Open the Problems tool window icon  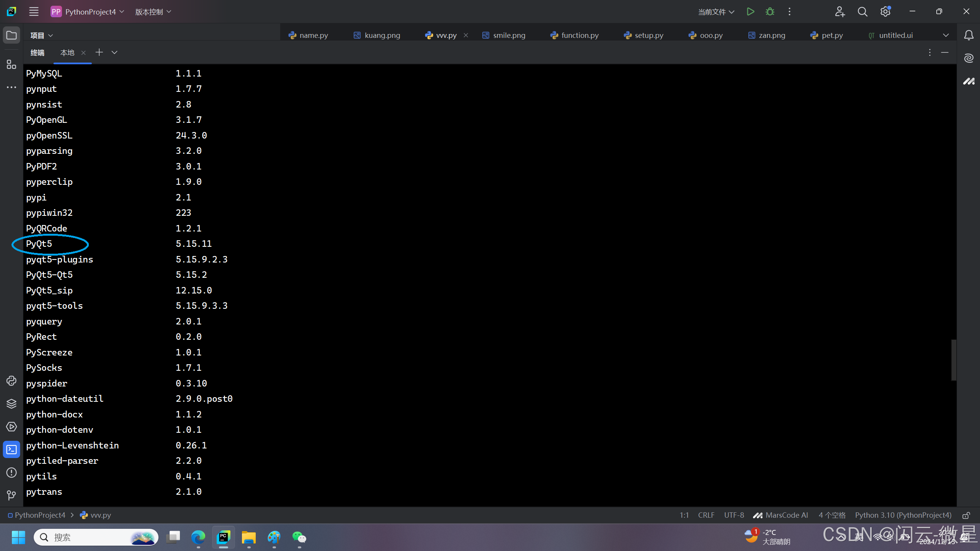point(11,473)
